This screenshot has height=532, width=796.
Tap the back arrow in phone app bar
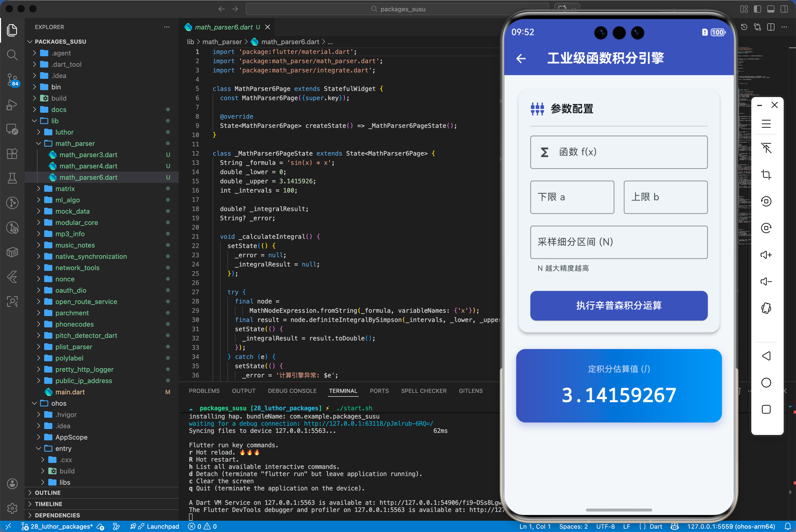(521, 58)
